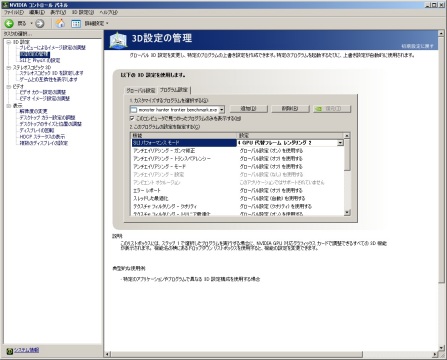447x360 pixels.
Task: Open the 表示 menu in menu bar
Action: coord(58,12)
